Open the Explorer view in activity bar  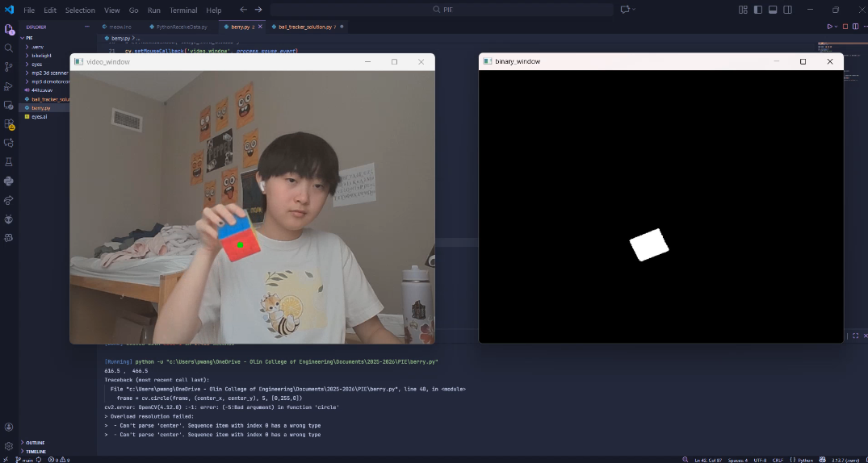tap(9, 29)
